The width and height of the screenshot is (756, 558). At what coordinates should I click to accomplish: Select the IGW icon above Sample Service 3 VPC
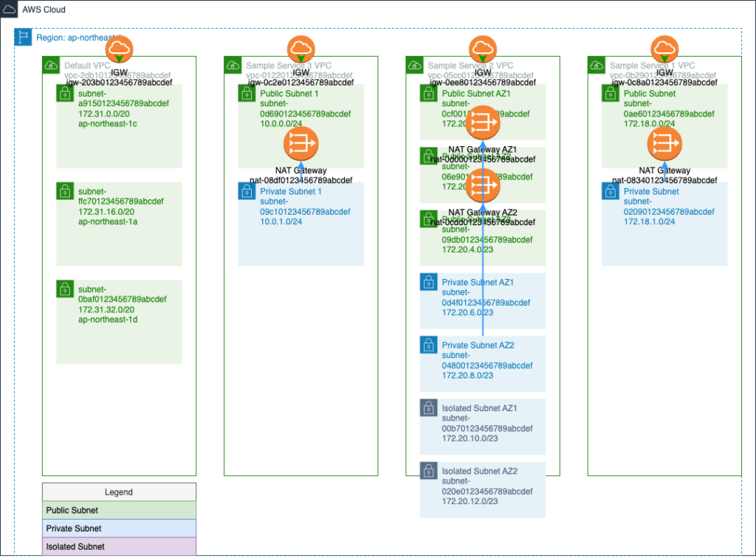click(301, 49)
